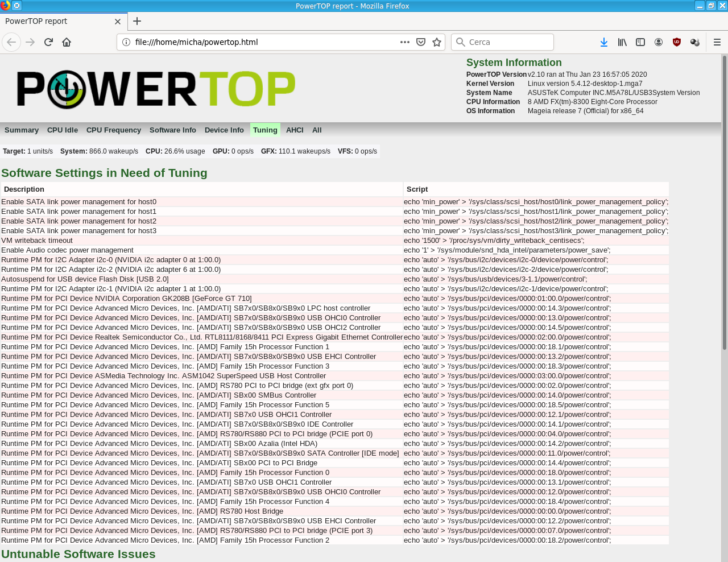Show the Software Info section
The height and width of the screenshot is (562, 728).
click(173, 130)
